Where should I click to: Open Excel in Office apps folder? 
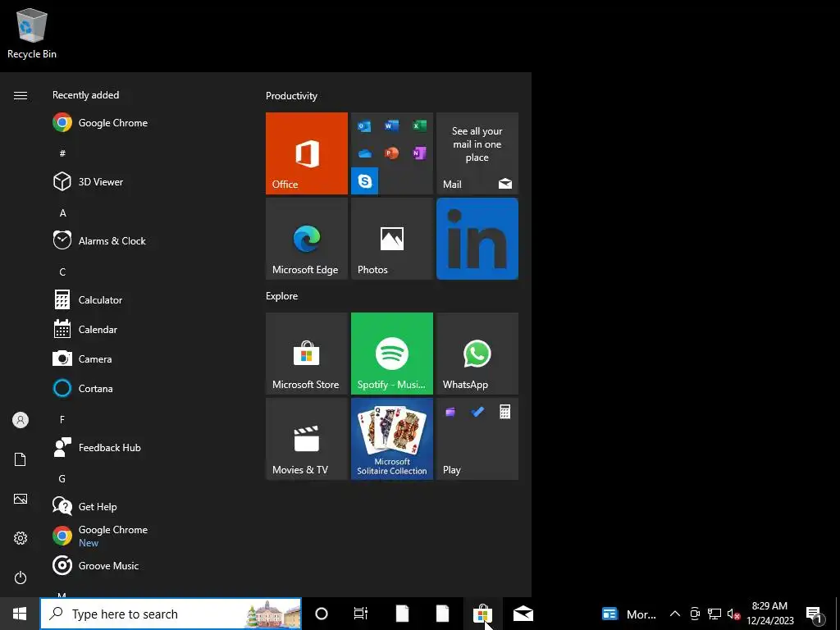(x=419, y=126)
